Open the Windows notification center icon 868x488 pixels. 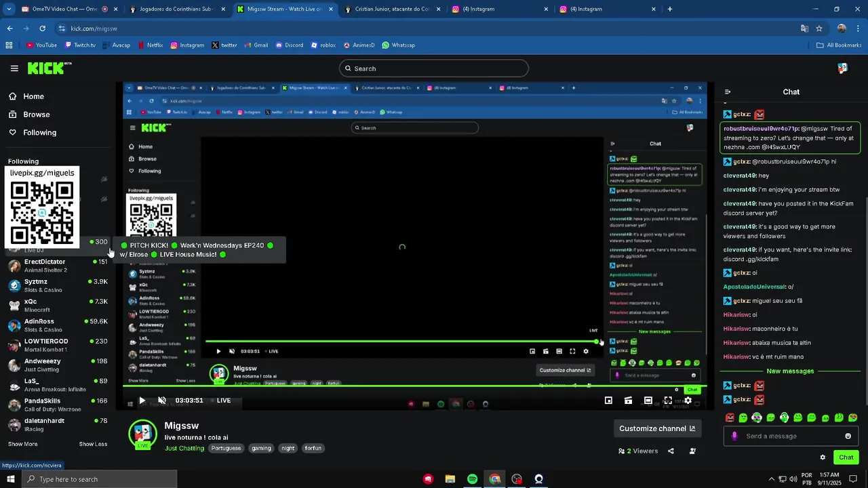tap(854, 479)
